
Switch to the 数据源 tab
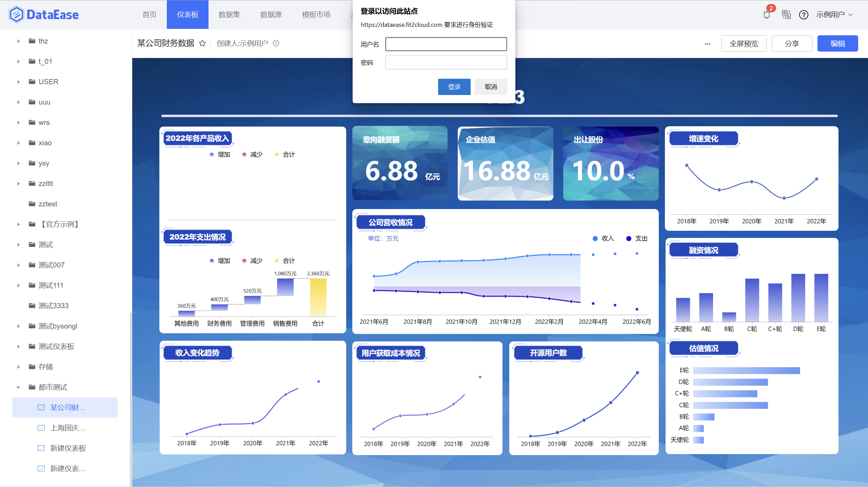[271, 15]
